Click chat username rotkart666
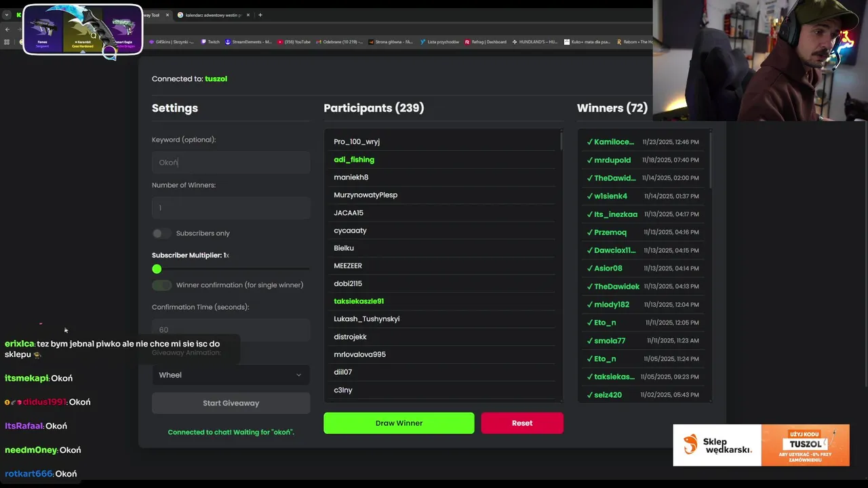The height and width of the screenshot is (488, 868). [28, 474]
